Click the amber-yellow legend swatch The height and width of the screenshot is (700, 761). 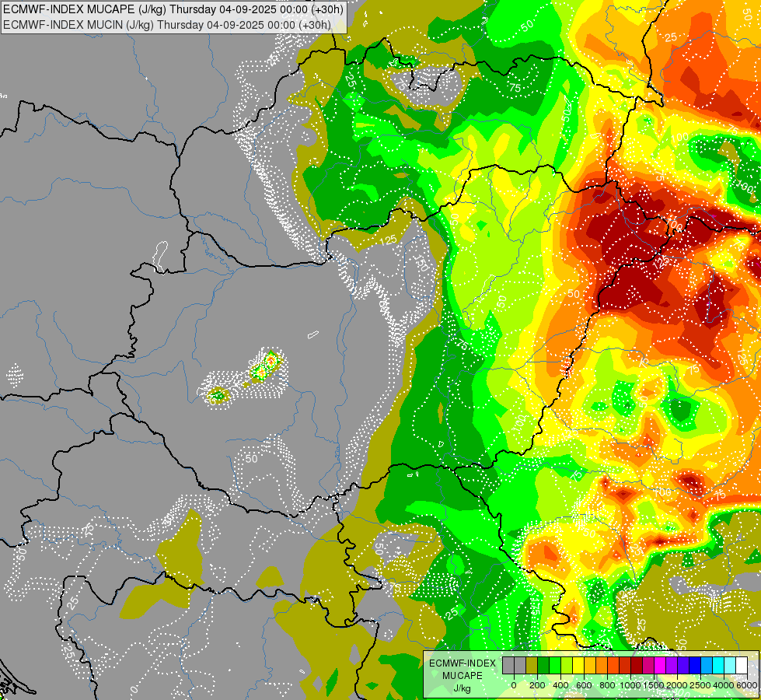pyautogui.click(x=590, y=665)
